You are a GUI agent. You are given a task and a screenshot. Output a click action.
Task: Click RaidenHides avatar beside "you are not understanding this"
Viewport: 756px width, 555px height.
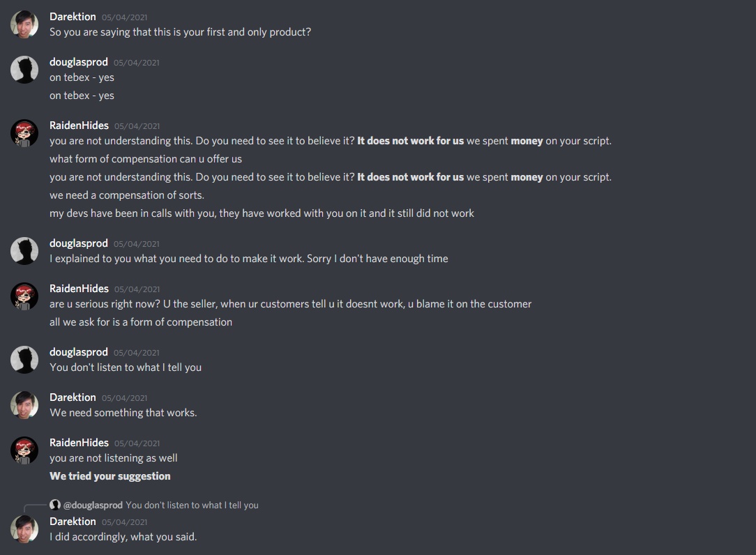pos(24,133)
